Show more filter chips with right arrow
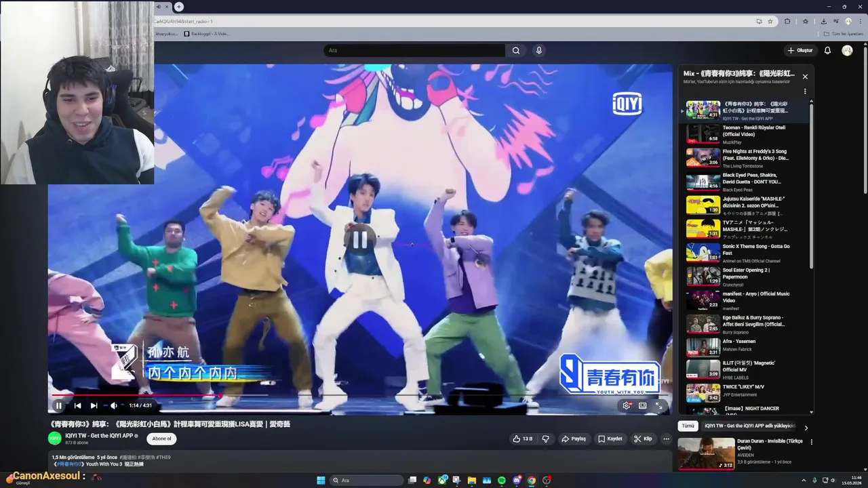868x488 pixels. 806,428
